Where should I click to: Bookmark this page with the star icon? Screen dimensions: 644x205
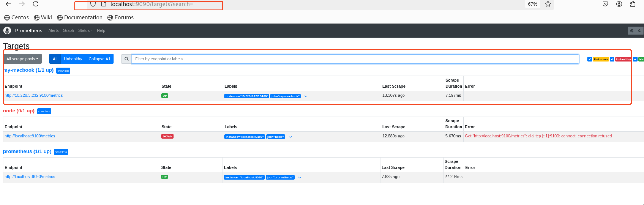click(x=548, y=4)
